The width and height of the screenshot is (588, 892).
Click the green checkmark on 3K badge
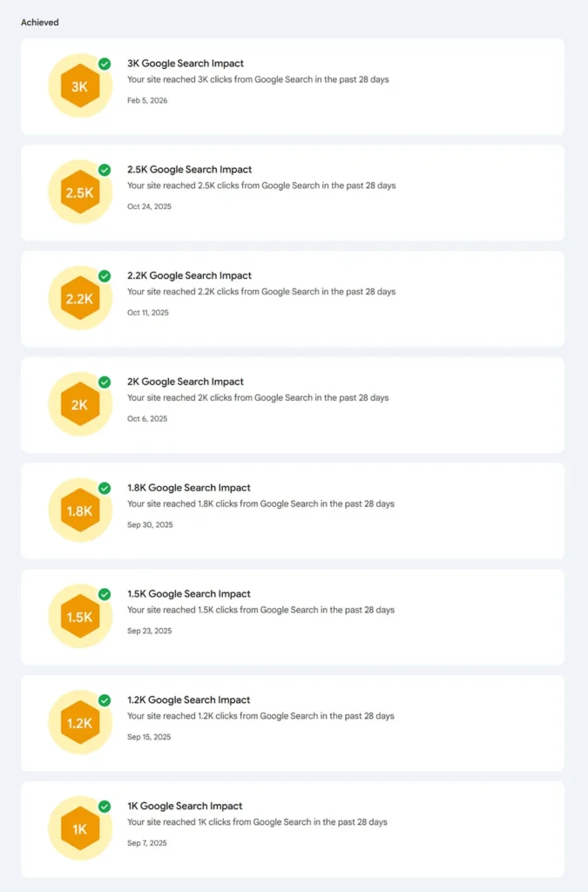point(104,64)
